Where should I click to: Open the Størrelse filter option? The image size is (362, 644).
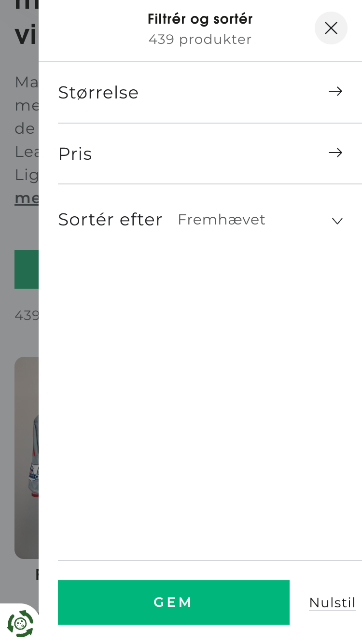click(x=98, y=92)
